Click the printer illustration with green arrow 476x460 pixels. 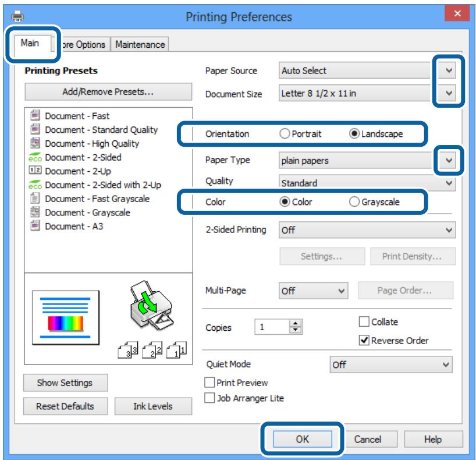coord(151,305)
